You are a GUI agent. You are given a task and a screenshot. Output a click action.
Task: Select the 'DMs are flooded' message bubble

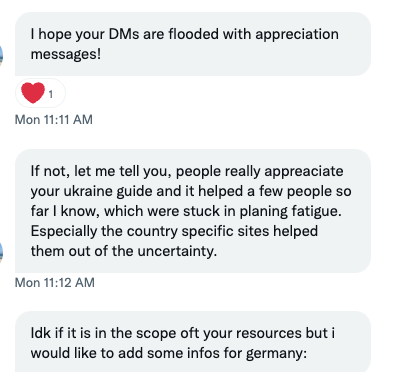coord(193,44)
